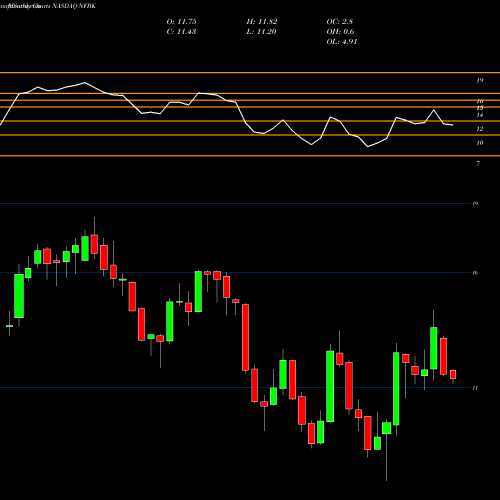Click the 7 label on the line chart axis
500x500 pixels.
pyautogui.click(x=478, y=163)
